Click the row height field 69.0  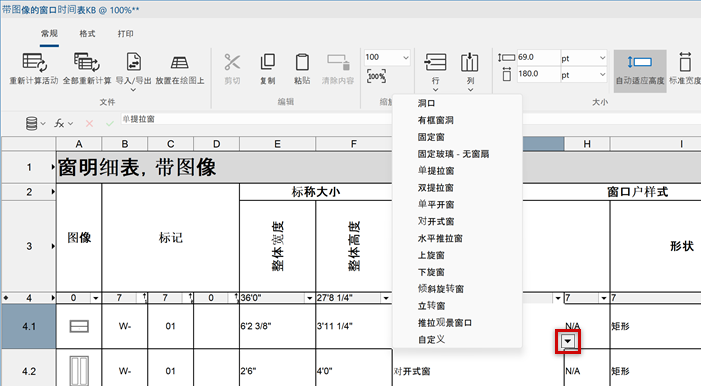(x=538, y=57)
